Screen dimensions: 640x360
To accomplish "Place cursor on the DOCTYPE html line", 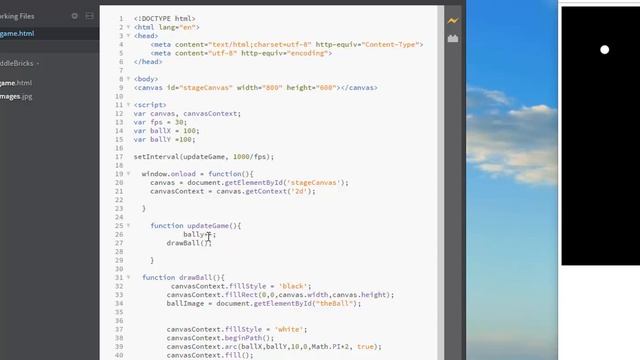I will coord(164,19).
